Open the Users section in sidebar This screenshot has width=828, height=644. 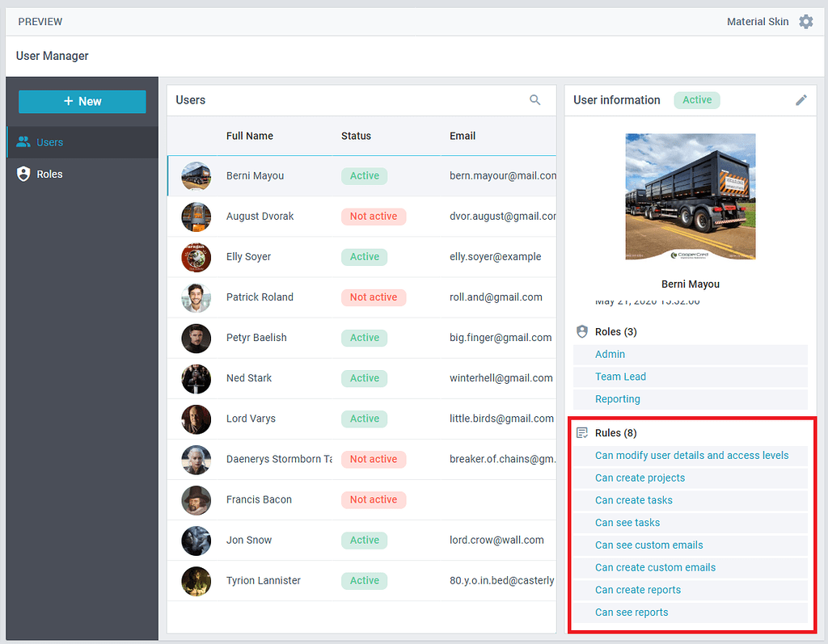click(82, 142)
